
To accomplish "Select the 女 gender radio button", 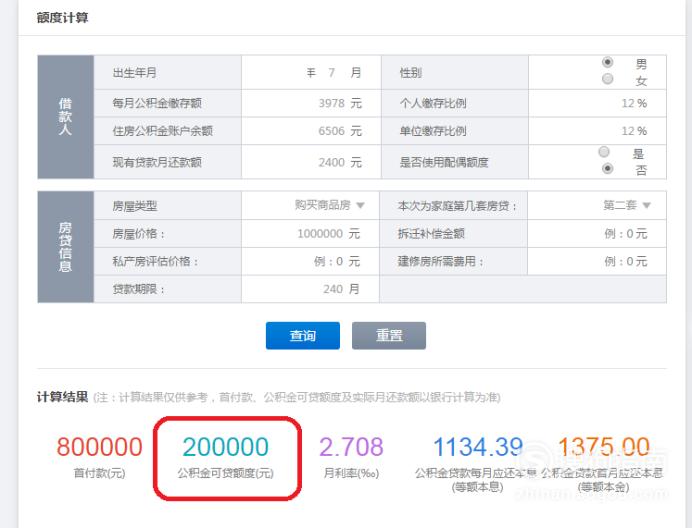I will click(608, 79).
